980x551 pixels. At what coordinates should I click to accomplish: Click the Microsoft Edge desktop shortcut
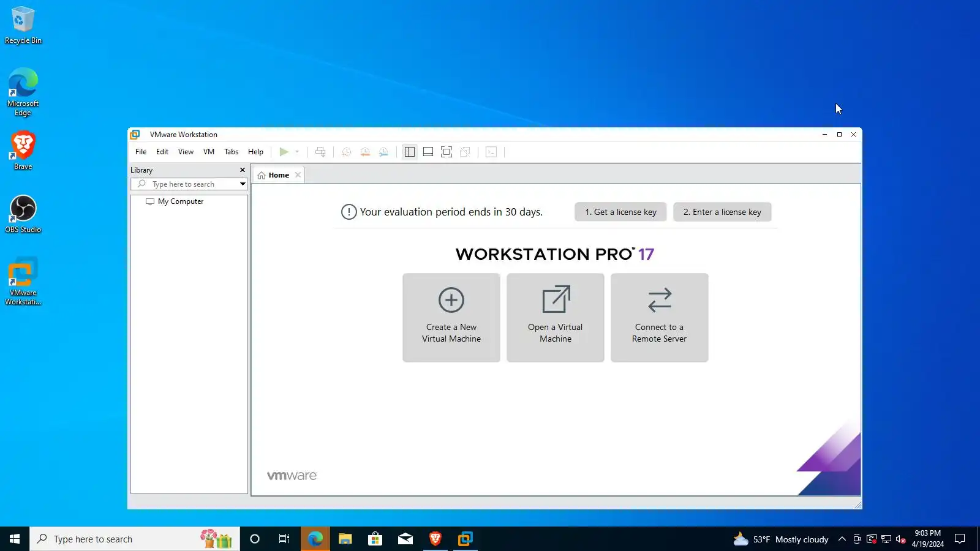pos(23,92)
